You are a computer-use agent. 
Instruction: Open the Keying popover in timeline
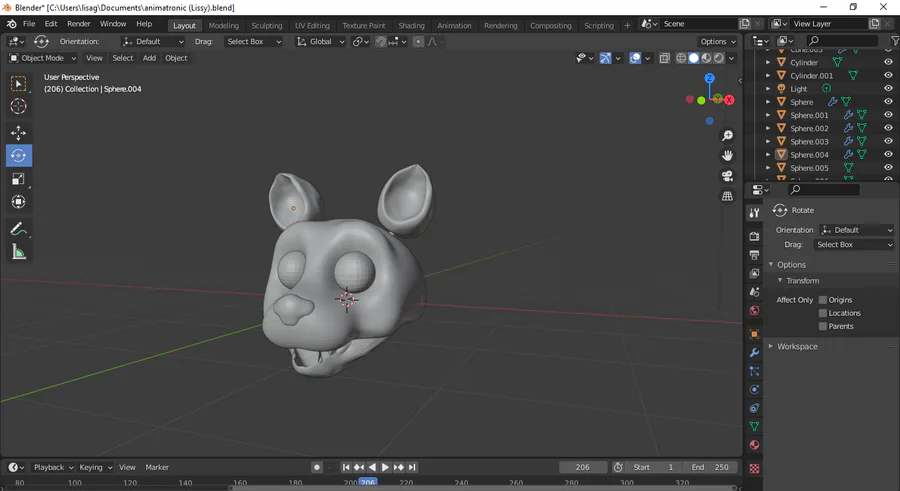coord(95,467)
